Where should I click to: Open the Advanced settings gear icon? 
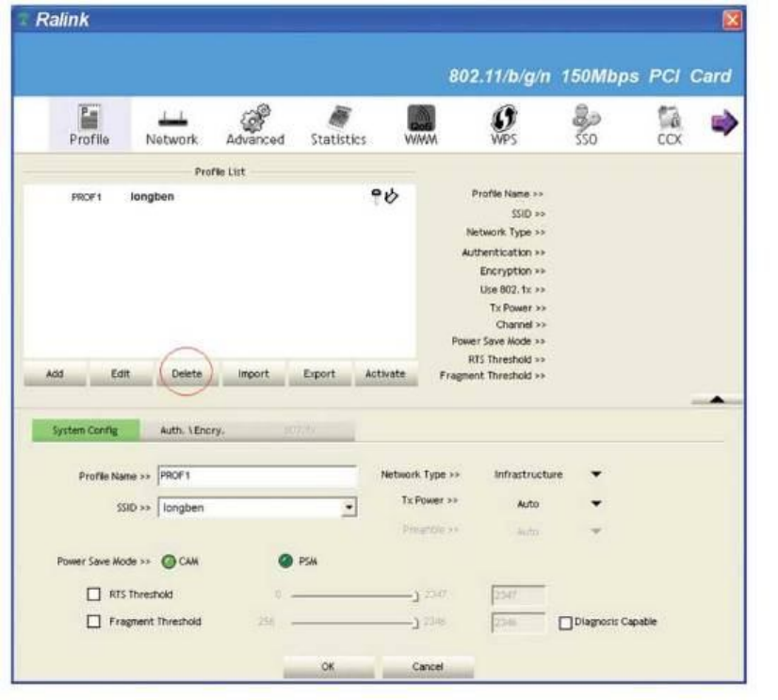click(255, 124)
